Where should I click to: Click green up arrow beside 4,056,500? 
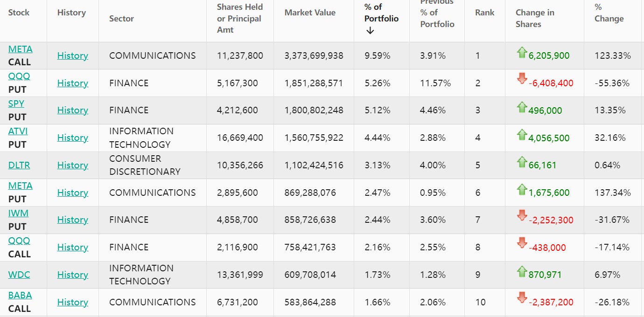point(522,135)
